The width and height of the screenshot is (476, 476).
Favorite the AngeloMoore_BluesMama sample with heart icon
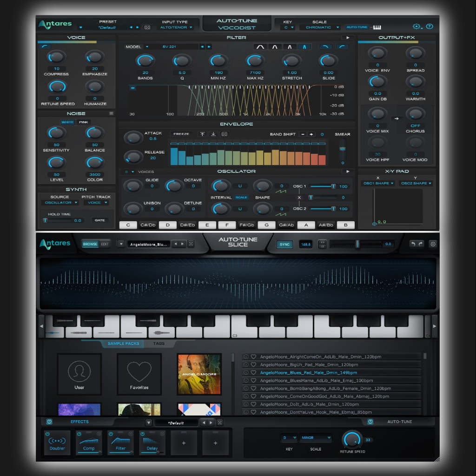(x=253, y=380)
